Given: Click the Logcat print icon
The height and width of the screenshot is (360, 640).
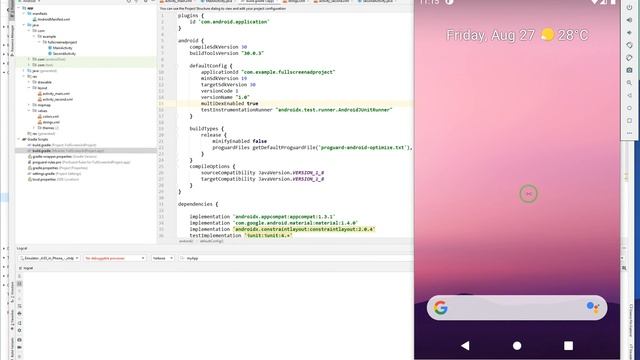Looking at the screenshot, I should [x=20, y=313].
